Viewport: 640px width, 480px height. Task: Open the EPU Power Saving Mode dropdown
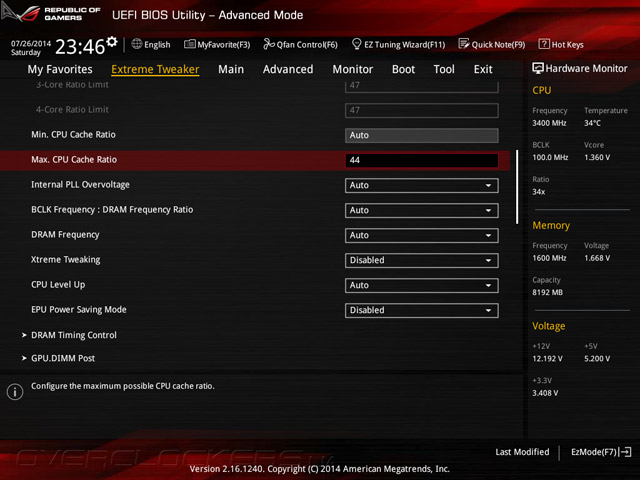[421, 310]
